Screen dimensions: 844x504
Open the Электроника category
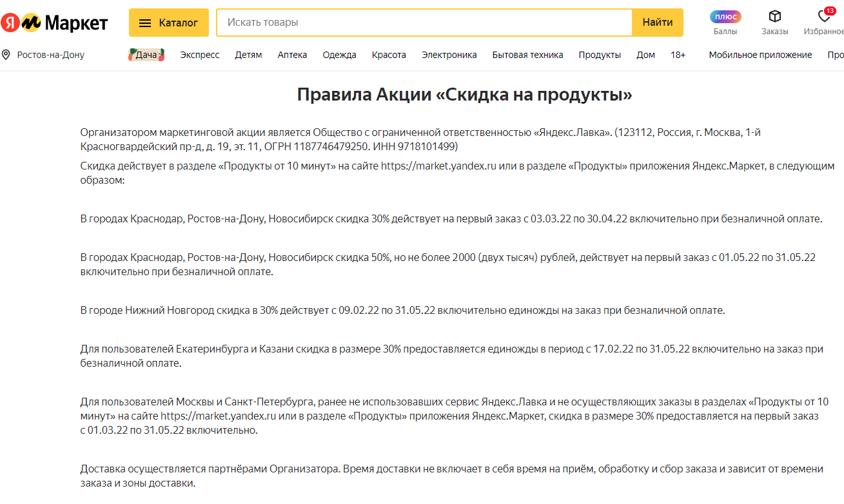click(449, 55)
